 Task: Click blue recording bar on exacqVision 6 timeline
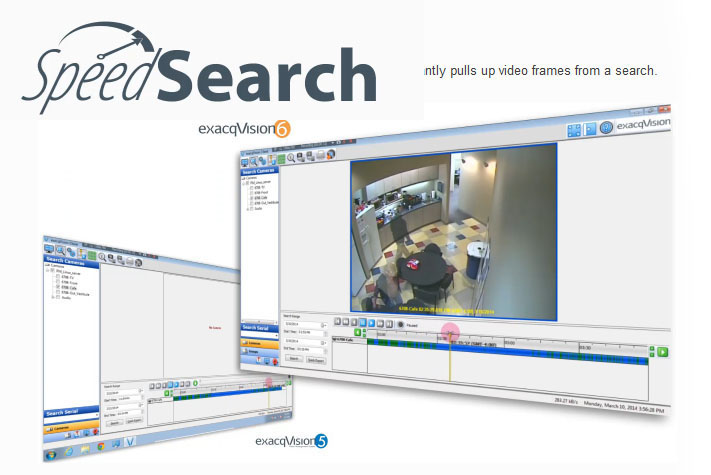(508, 350)
